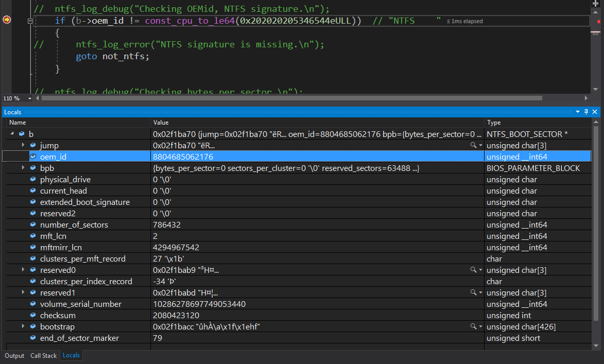This screenshot has height=364, width=604.
Task: Click the field icon next to mft_lcn
Action: [x=33, y=236]
